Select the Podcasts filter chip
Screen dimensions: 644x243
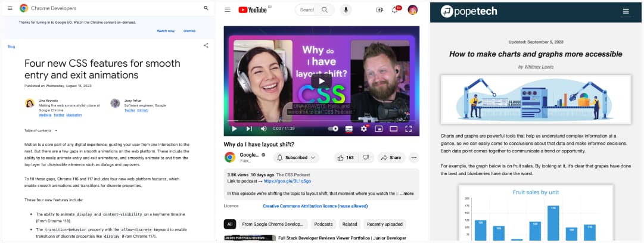tap(323, 224)
